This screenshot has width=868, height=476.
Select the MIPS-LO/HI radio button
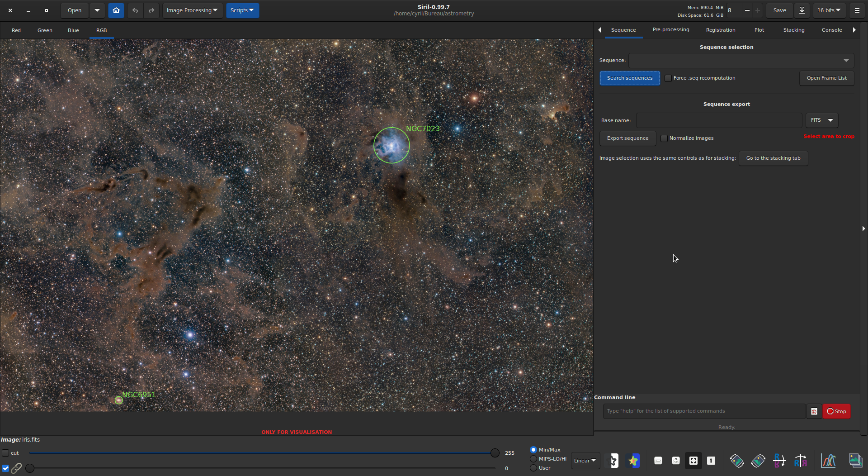coord(533,459)
